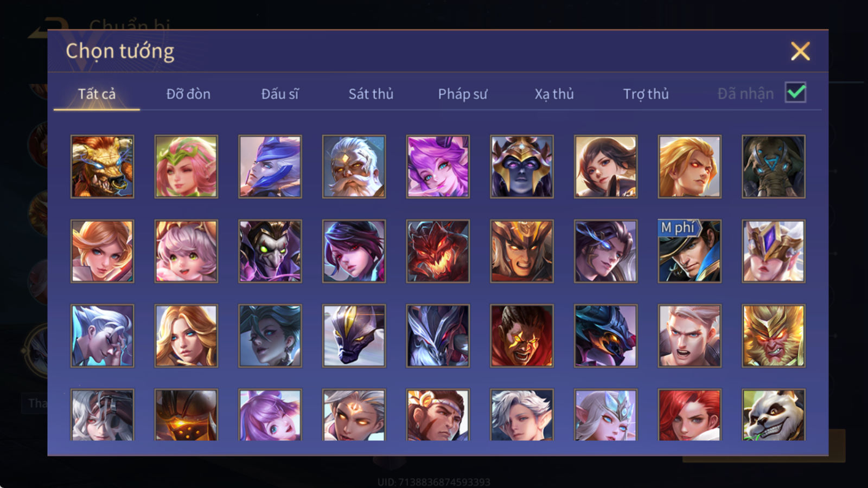
Task: Pick the golden monkey king hero
Action: (774, 336)
